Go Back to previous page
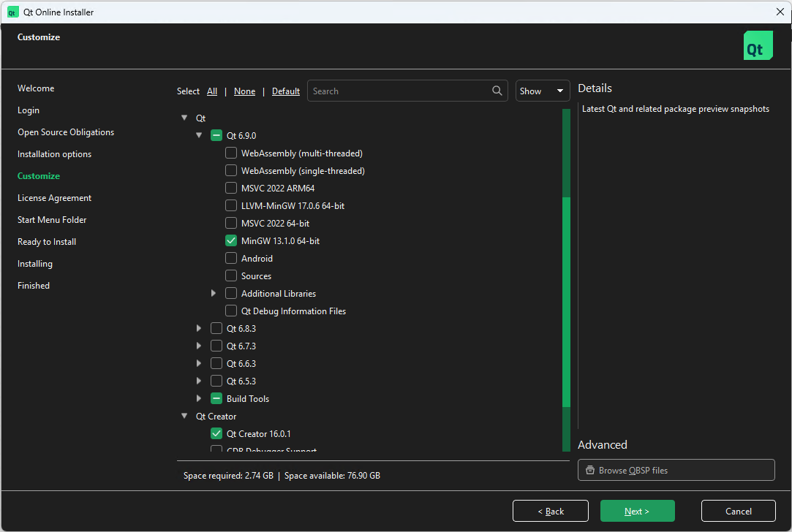Screen dimensions: 792x532 click(x=551, y=511)
